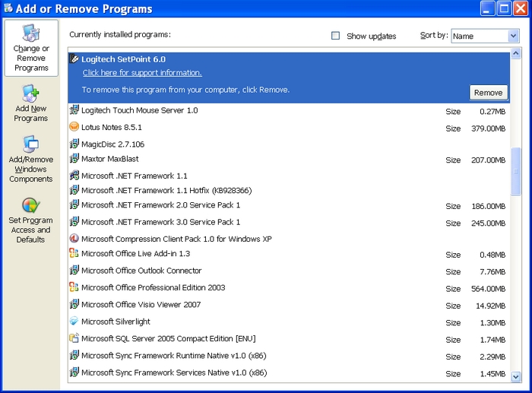Select Microsoft Compression Client Pack icon
This screenshot has width=532, height=393.
tap(74, 238)
